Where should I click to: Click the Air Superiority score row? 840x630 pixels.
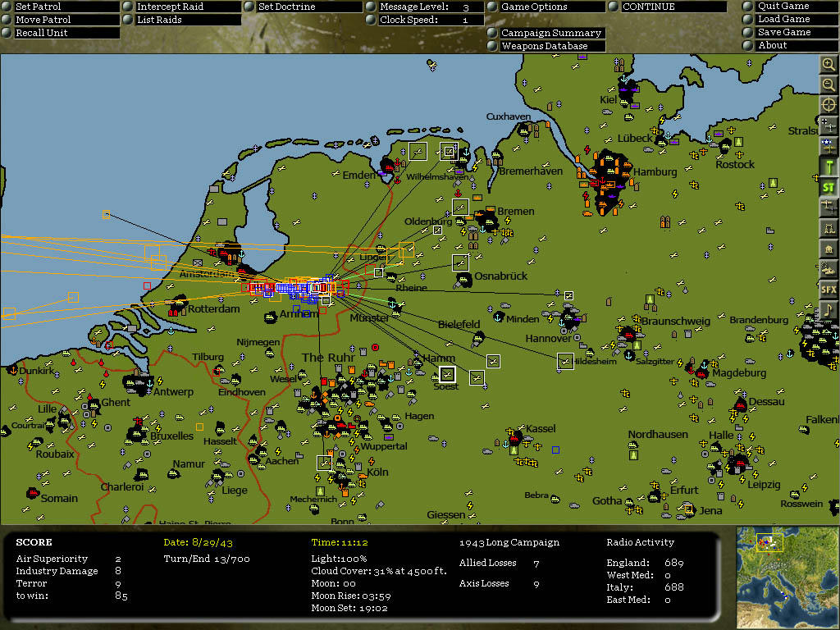coord(69,559)
